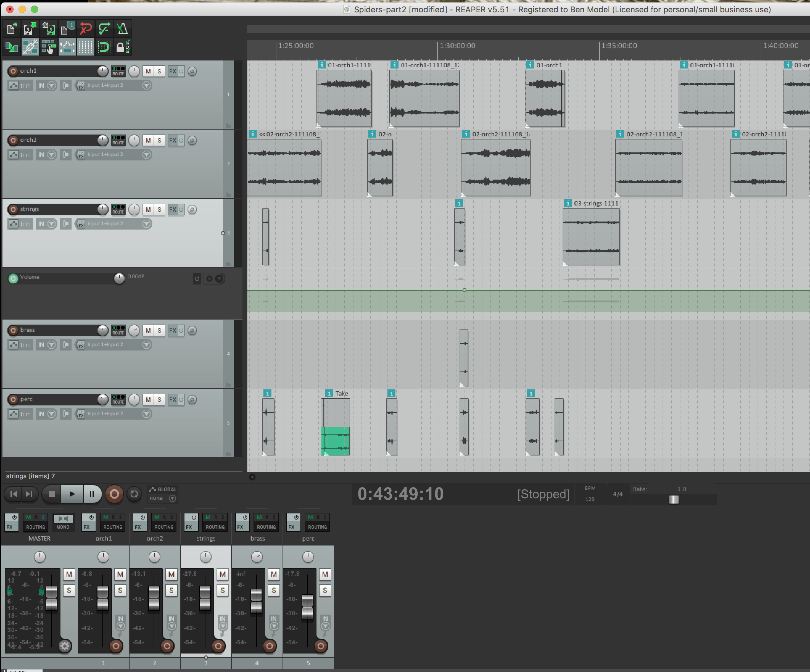
Task: Go to project start with the transport button
Action: coord(13,494)
